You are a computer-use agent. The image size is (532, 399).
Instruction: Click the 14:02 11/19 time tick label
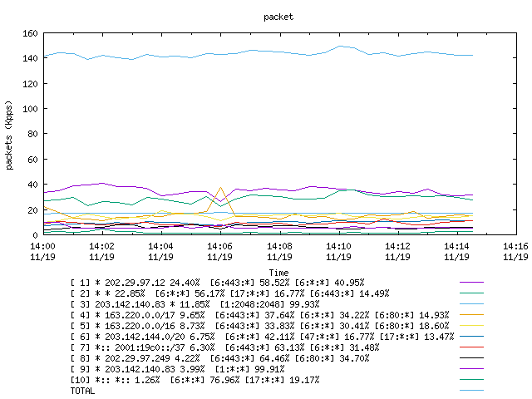[101, 251]
